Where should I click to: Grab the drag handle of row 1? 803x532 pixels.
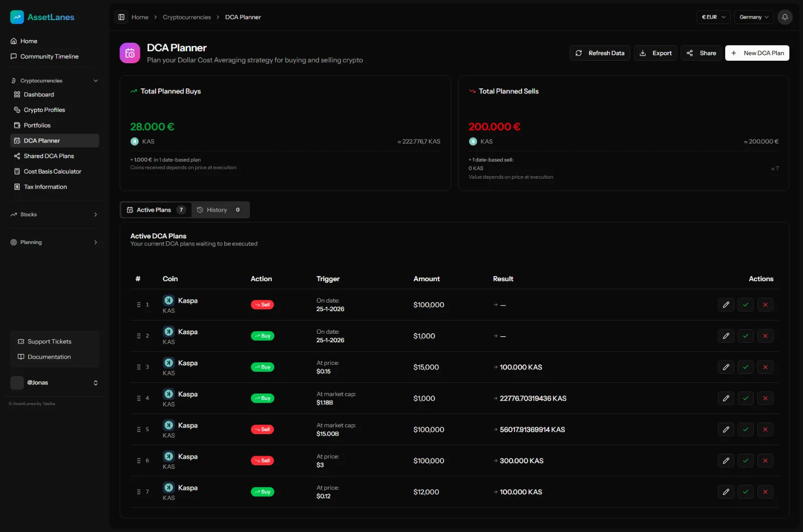pyautogui.click(x=139, y=305)
